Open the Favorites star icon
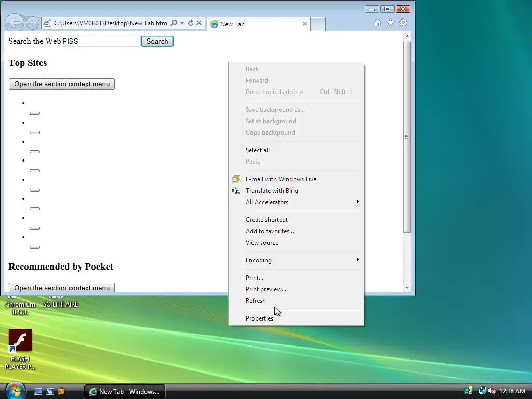532x399 pixels. 391,23
